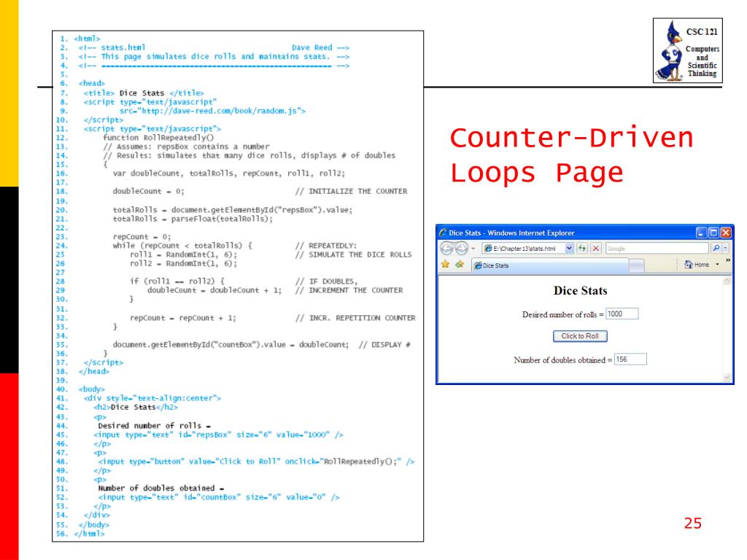Click the '<title> Dice Stats </title>' code line
The width and height of the screenshot is (747, 560).
click(x=144, y=93)
